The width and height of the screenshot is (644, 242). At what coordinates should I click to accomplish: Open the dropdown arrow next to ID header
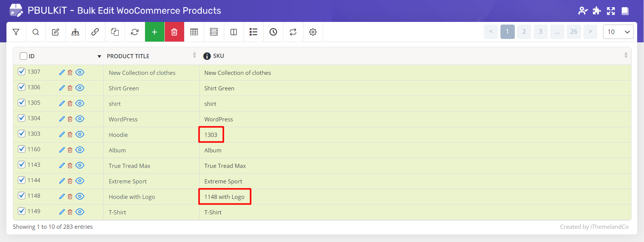(99, 56)
